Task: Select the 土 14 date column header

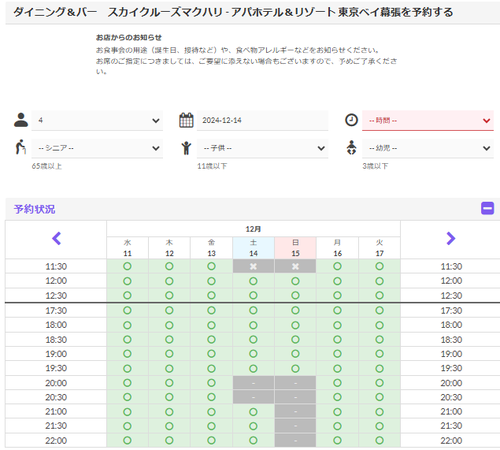Action: click(x=253, y=248)
